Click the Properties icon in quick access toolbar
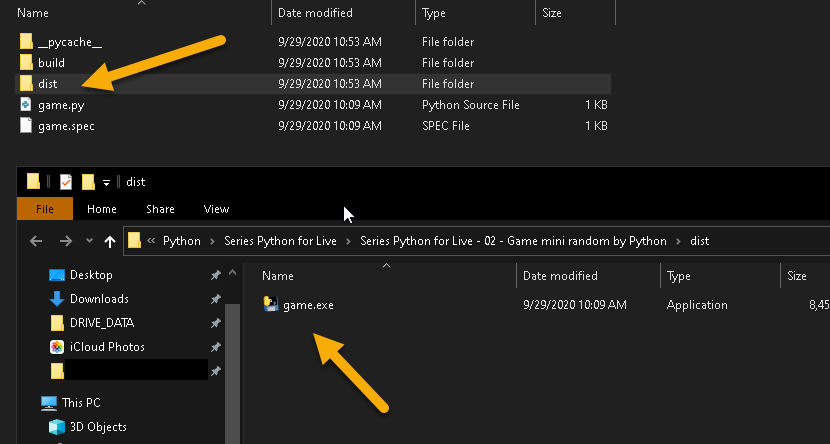This screenshot has height=444, width=830. coord(65,181)
